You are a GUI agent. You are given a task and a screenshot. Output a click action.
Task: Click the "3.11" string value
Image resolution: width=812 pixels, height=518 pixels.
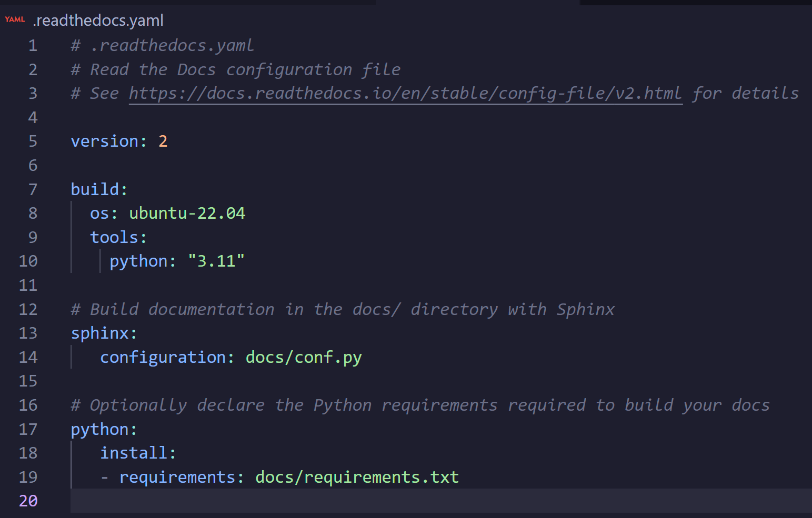[x=216, y=261]
